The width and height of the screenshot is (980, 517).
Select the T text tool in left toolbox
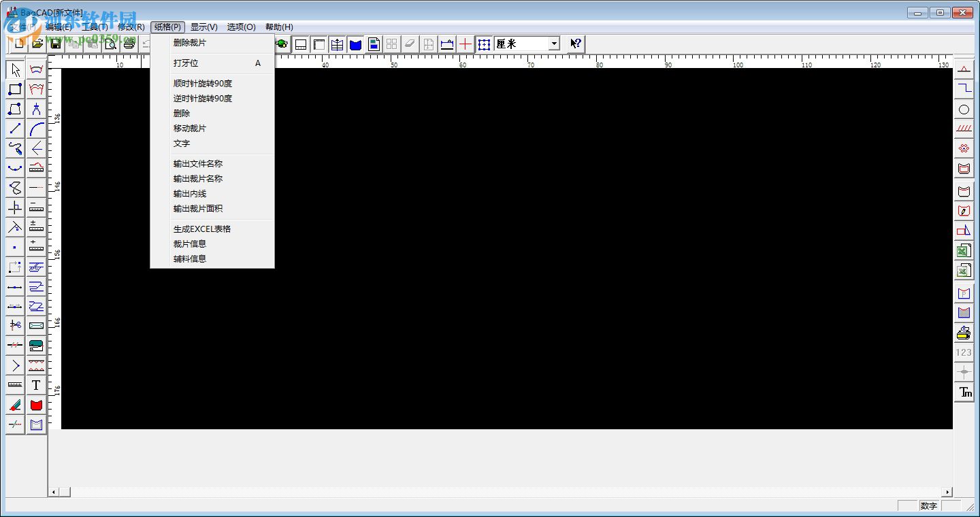click(36, 385)
